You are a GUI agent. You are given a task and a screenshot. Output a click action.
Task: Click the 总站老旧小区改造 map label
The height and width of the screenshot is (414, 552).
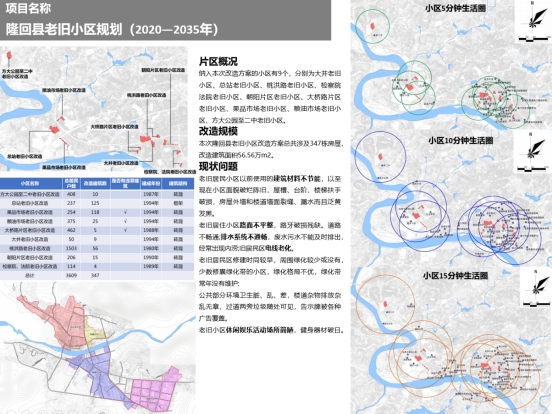click(25, 156)
